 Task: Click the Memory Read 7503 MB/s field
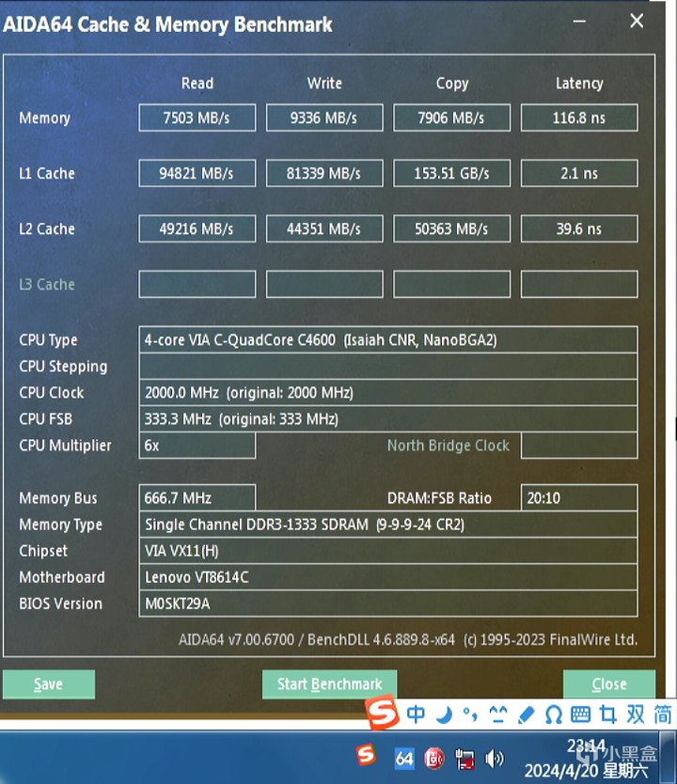click(x=197, y=118)
